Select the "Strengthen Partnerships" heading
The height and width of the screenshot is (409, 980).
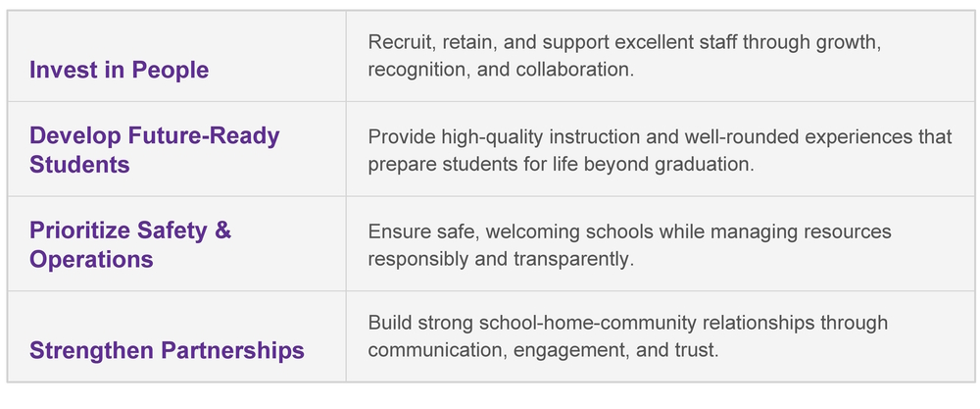coord(167,350)
